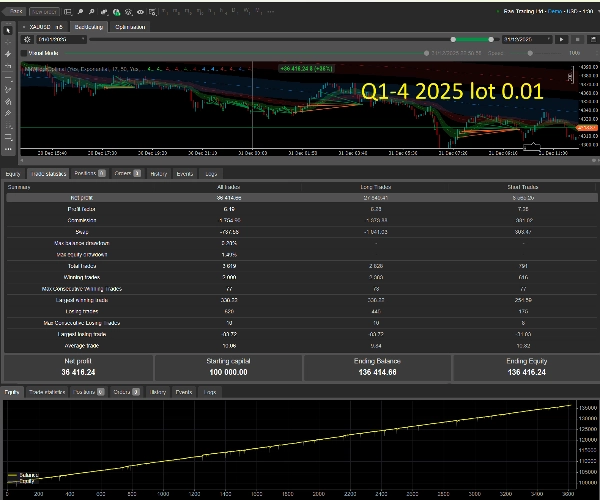Open the backtest start date dropdown

click(x=61, y=39)
